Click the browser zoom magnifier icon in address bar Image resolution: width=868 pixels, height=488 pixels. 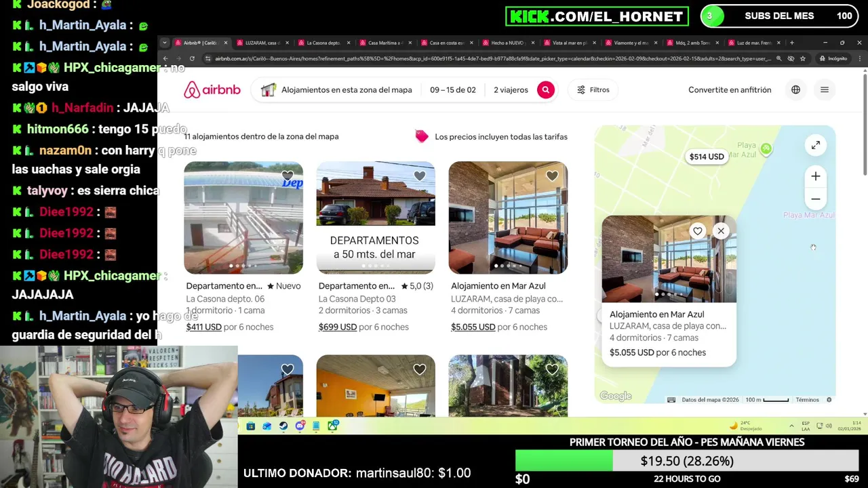779,58
